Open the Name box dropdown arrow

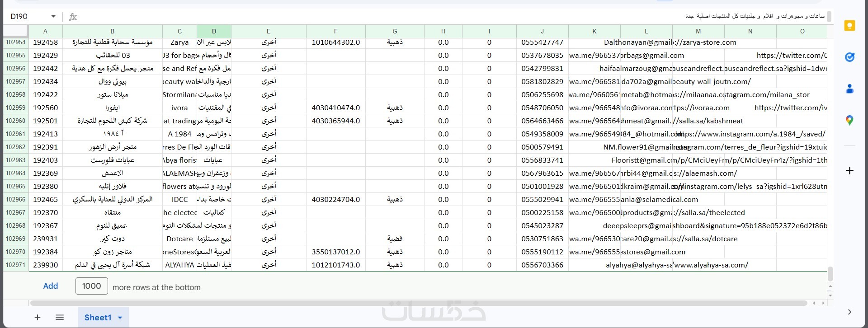coord(53,16)
